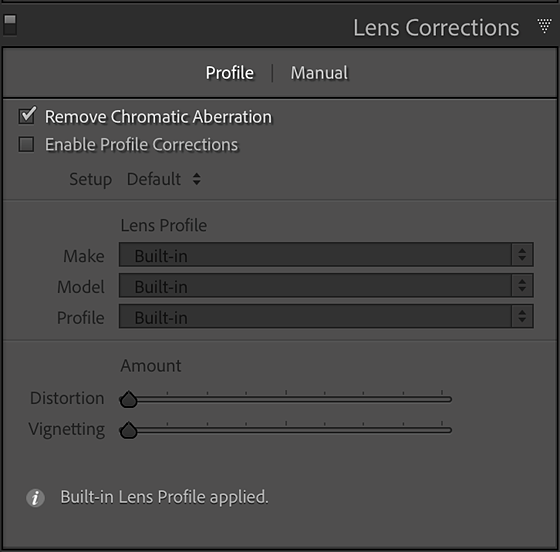Open the Lens Profile's Profile dropdown
This screenshot has width=560, height=552.
click(x=326, y=316)
